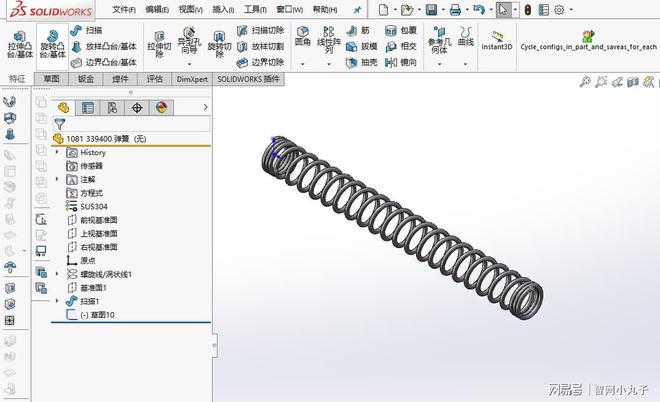Choose Boundary Boss/Base (边界凸台/基体)
The width and height of the screenshot is (660, 402).
(104, 62)
